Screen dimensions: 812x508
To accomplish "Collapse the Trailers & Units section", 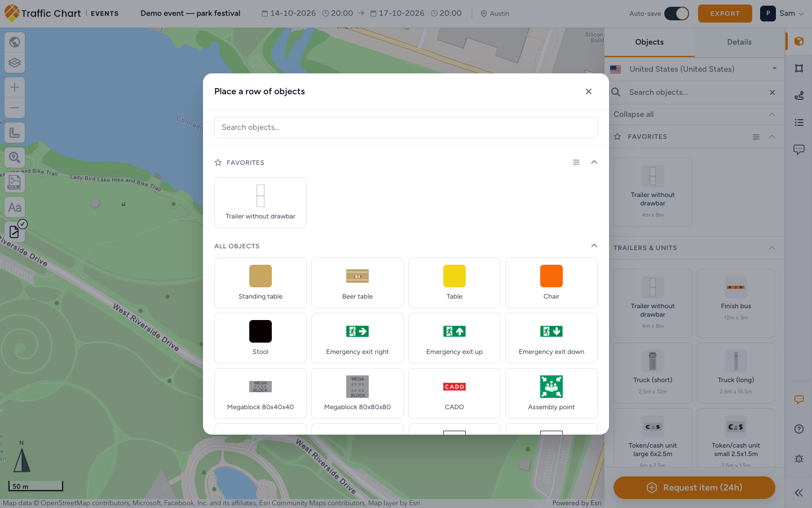I will point(772,248).
